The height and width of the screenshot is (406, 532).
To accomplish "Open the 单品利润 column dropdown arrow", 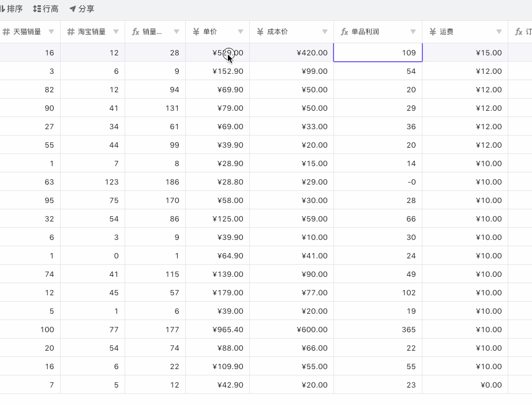I will pyautogui.click(x=413, y=32).
